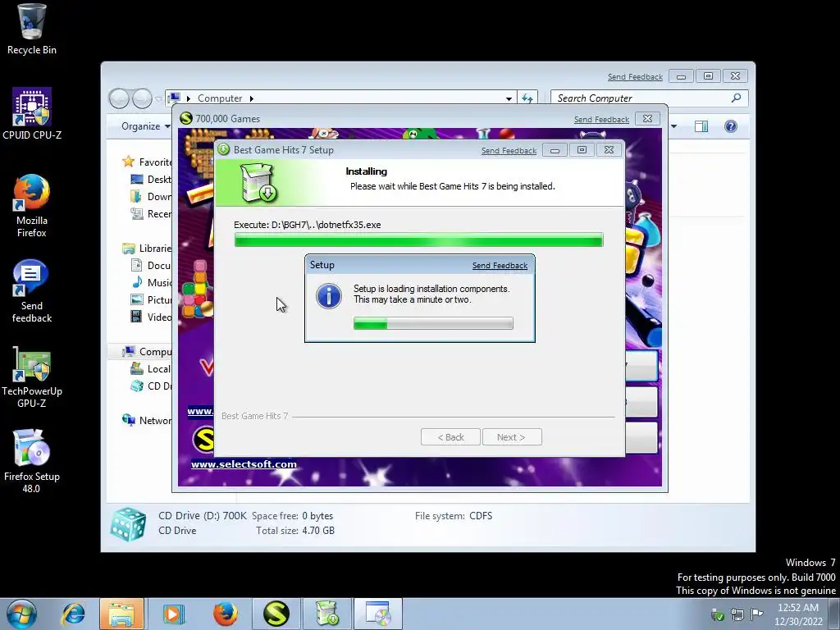Open the taskbar clock and date
This screenshot has width=840, height=630.
(x=798, y=614)
